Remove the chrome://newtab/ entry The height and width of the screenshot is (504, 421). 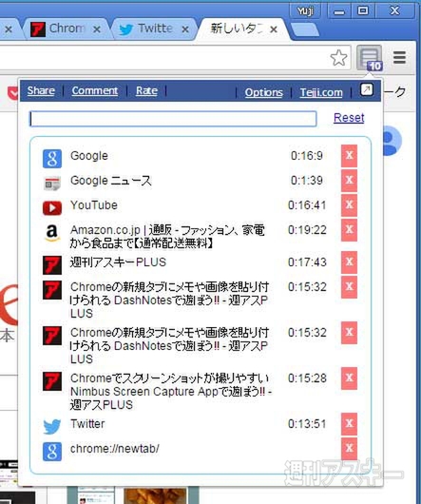(349, 449)
